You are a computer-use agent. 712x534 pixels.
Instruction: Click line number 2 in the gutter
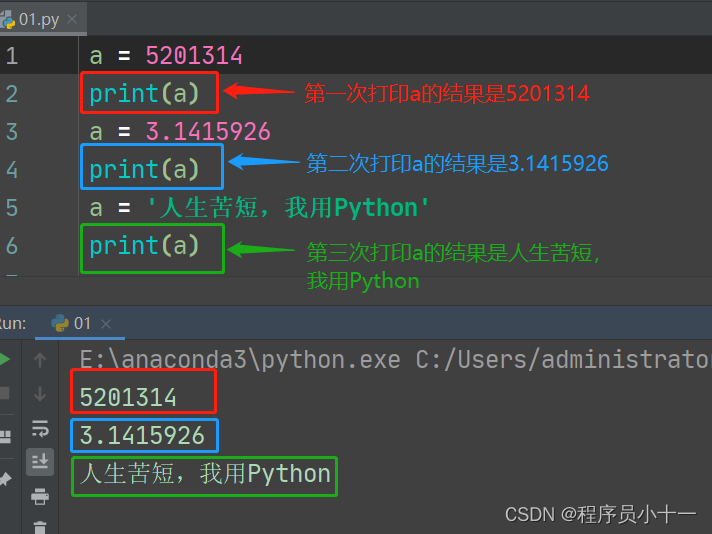(12, 94)
